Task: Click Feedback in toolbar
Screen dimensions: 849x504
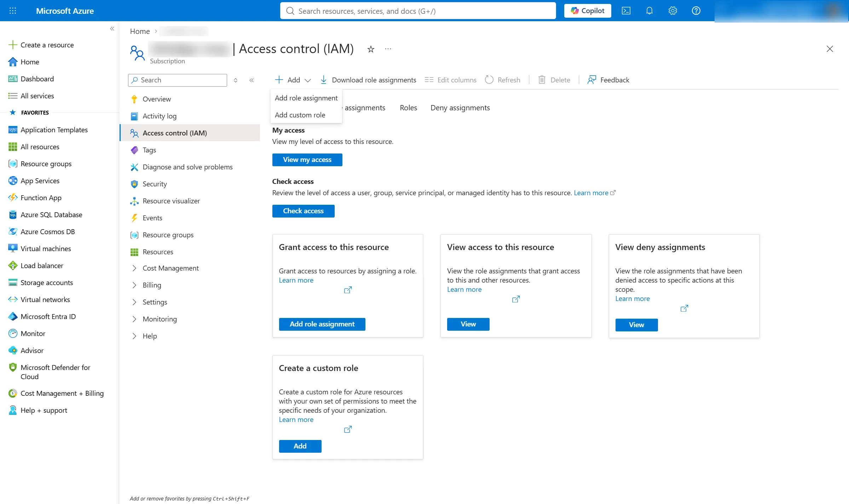Action: 608,80
